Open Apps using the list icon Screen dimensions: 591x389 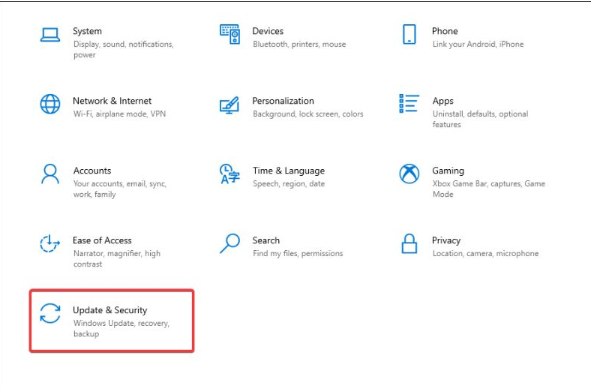pos(409,104)
